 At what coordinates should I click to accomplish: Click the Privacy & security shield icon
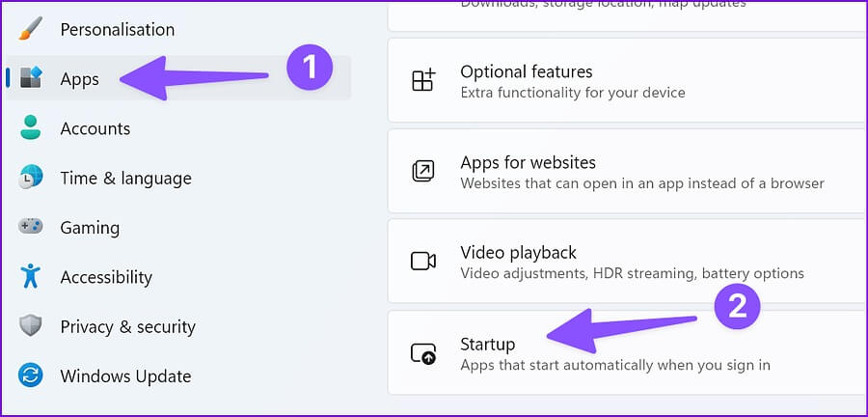[31, 326]
